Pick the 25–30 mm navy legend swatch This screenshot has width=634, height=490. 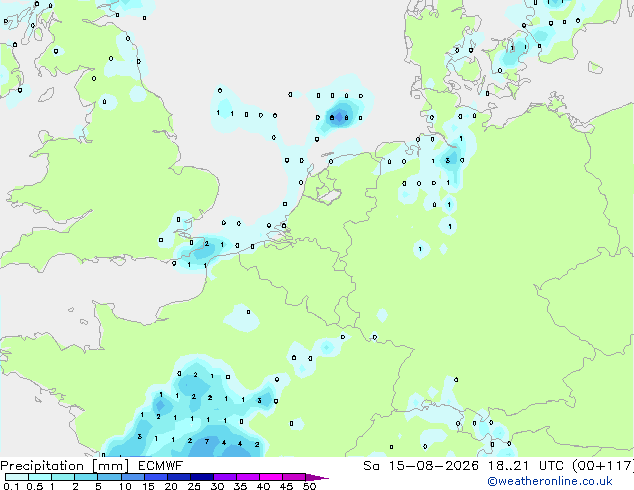coord(202,477)
